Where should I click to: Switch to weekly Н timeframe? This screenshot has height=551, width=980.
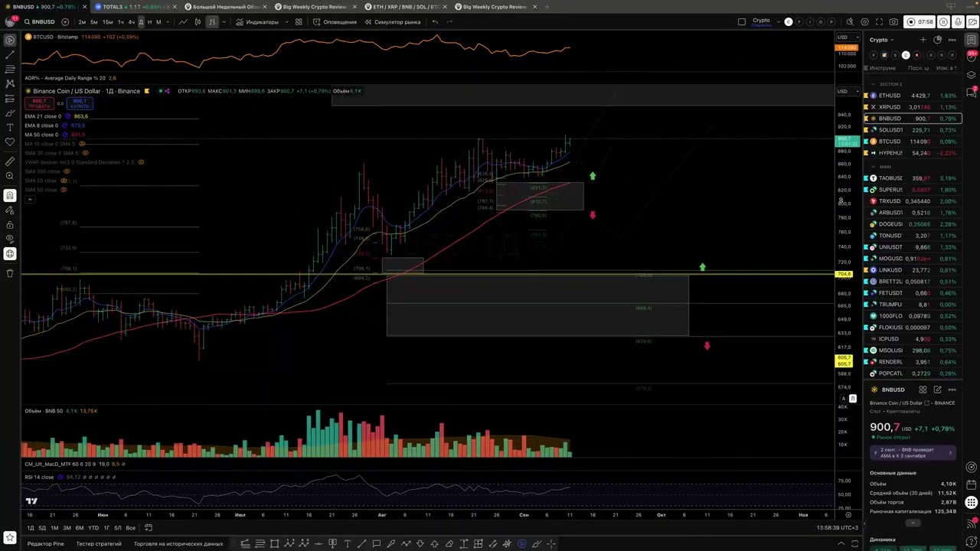pyautogui.click(x=149, y=22)
